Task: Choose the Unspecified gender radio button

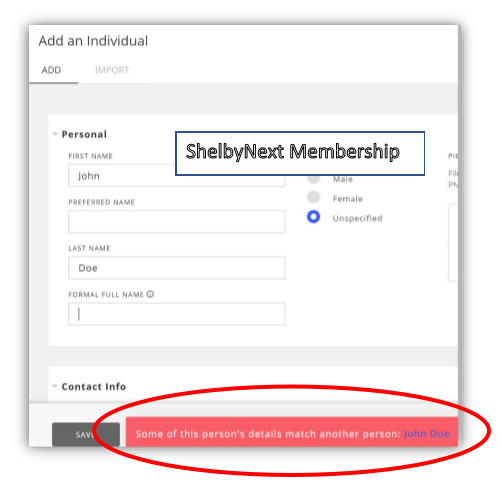Action: click(x=313, y=217)
